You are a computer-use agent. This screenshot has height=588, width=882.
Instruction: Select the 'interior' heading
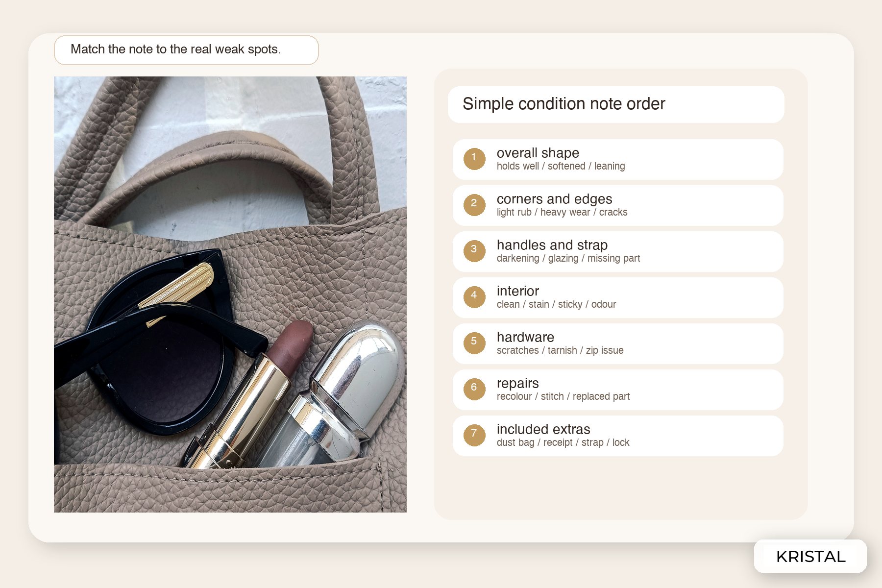point(517,291)
